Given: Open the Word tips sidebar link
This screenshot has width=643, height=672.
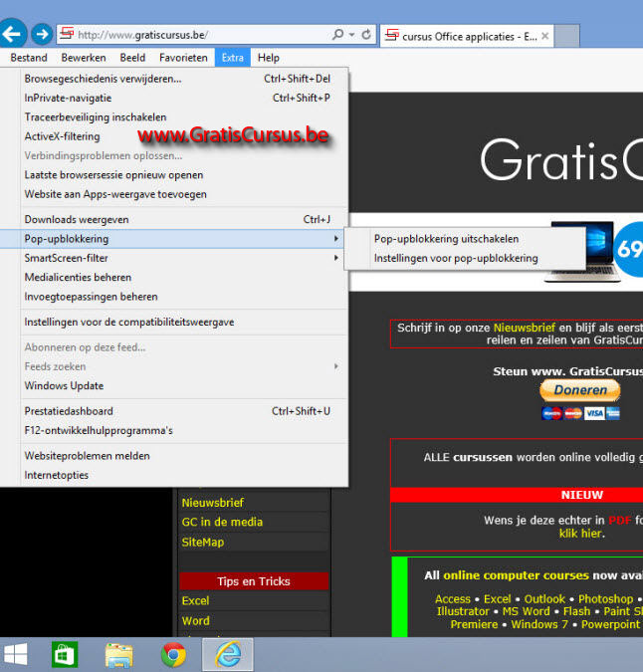Looking at the screenshot, I should pyautogui.click(x=195, y=621).
